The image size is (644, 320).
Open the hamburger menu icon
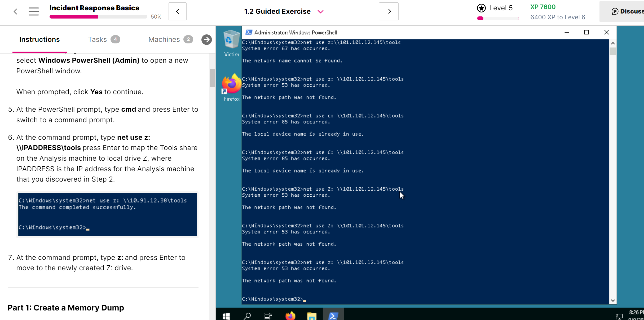(x=34, y=11)
